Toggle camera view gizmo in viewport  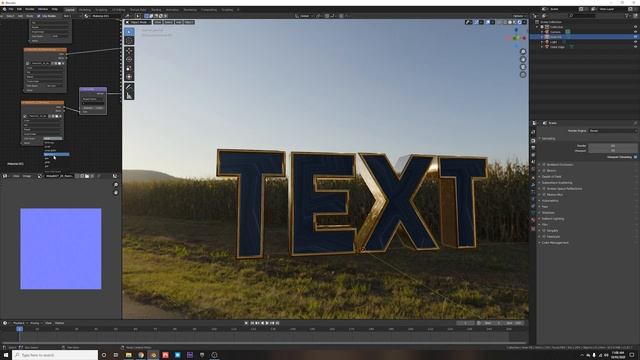pos(523,67)
